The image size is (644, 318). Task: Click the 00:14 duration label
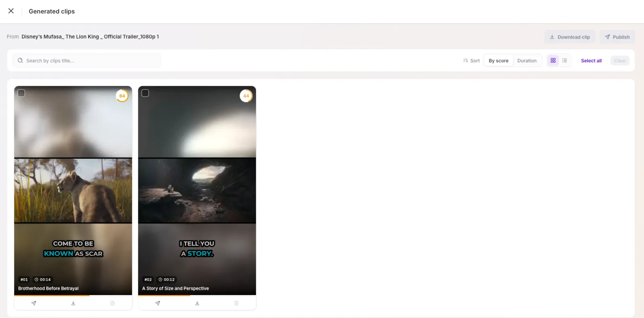(x=43, y=279)
